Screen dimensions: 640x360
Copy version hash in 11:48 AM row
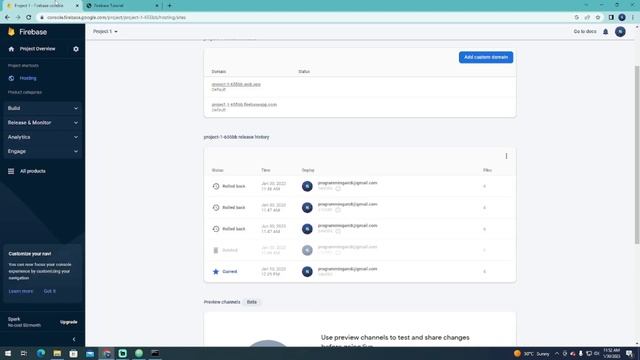(x=338, y=189)
